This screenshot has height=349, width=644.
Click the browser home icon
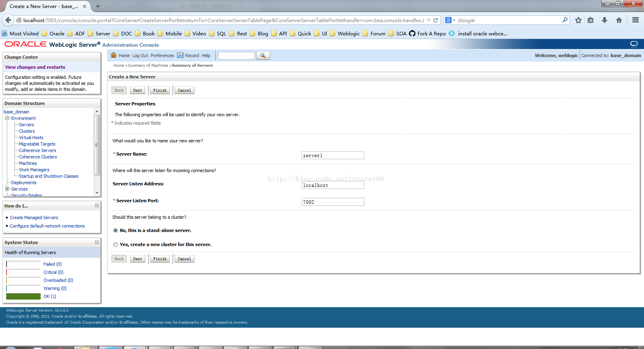coord(619,20)
